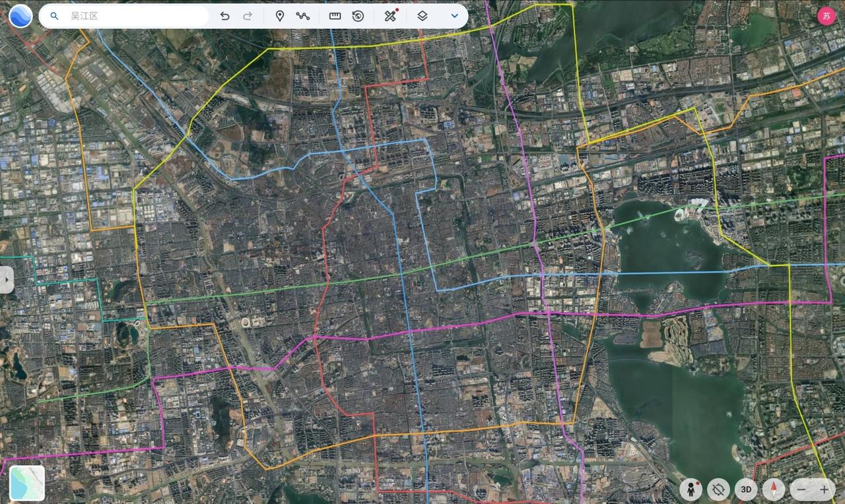Enable current location positioning
Viewport: 845px width, 504px height.
[718, 489]
